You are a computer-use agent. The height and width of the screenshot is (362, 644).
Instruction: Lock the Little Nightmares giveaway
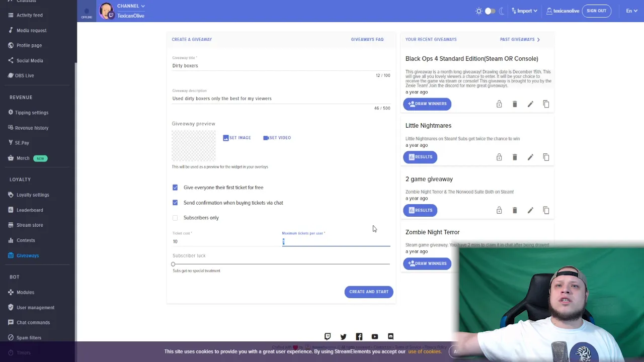coord(499,157)
